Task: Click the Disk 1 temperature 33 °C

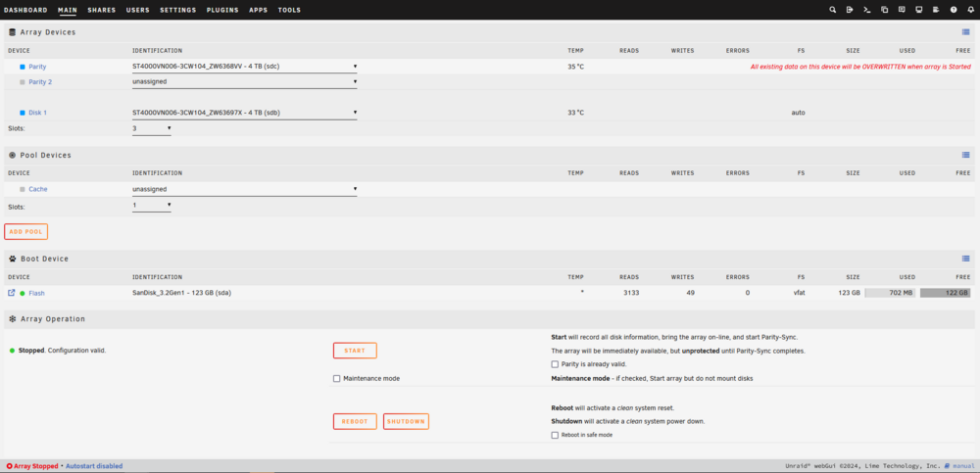Action: point(576,113)
